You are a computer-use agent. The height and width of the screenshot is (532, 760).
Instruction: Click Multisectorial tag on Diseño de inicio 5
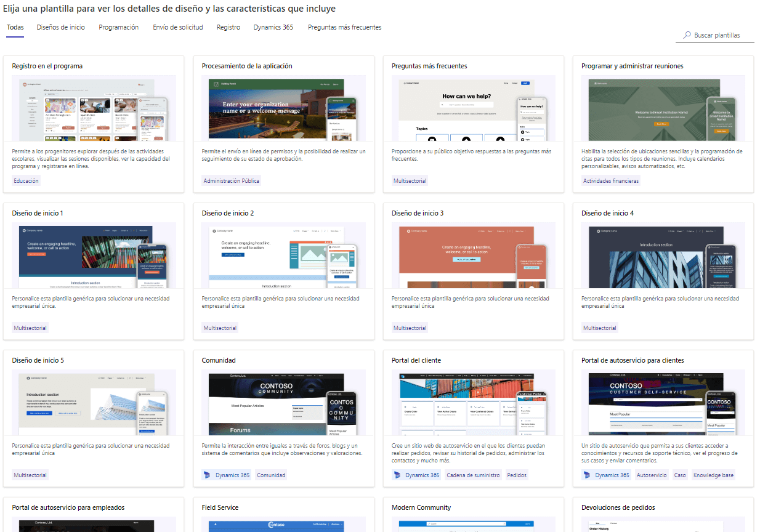pyautogui.click(x=30, y=475)
